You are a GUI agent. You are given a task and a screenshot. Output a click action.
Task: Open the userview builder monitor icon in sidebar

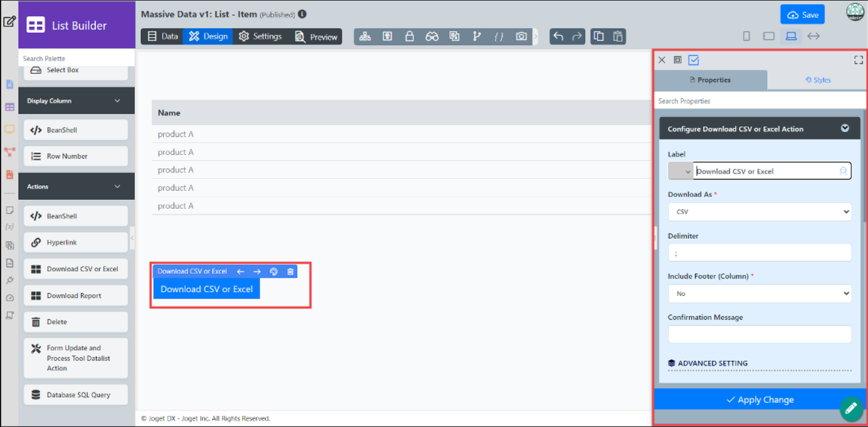pos(10,129)
